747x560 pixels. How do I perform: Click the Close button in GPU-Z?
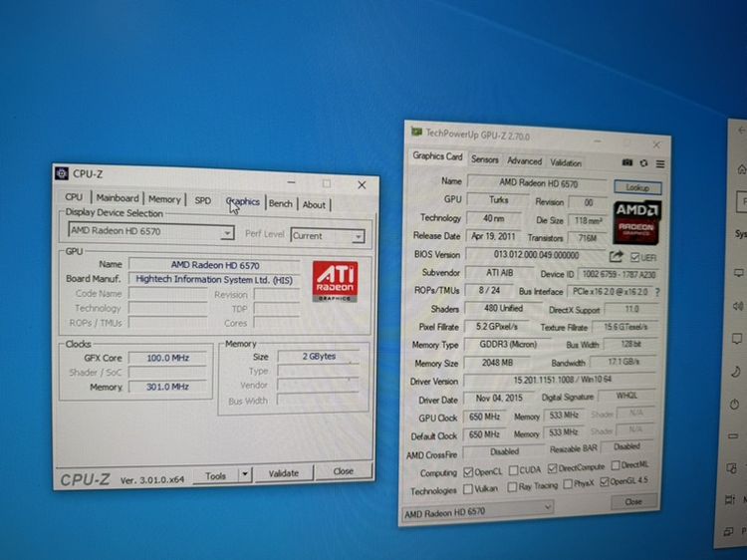[x=633, y=502]
